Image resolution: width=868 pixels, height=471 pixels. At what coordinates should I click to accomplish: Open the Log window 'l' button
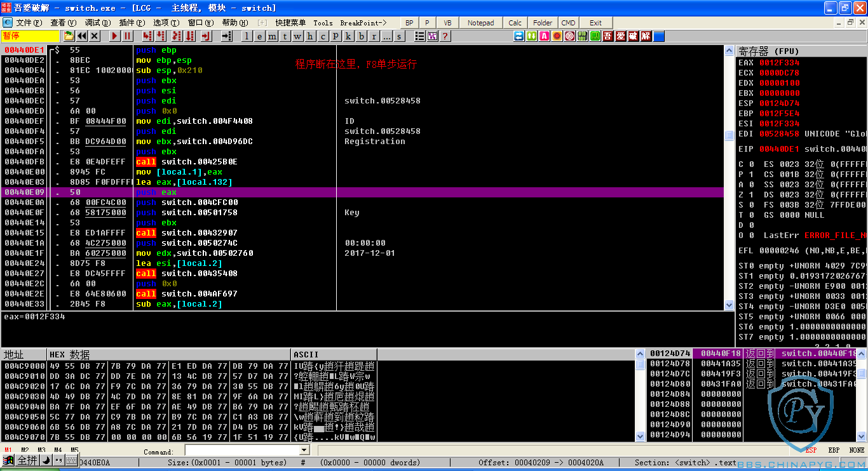click(247, 36)
